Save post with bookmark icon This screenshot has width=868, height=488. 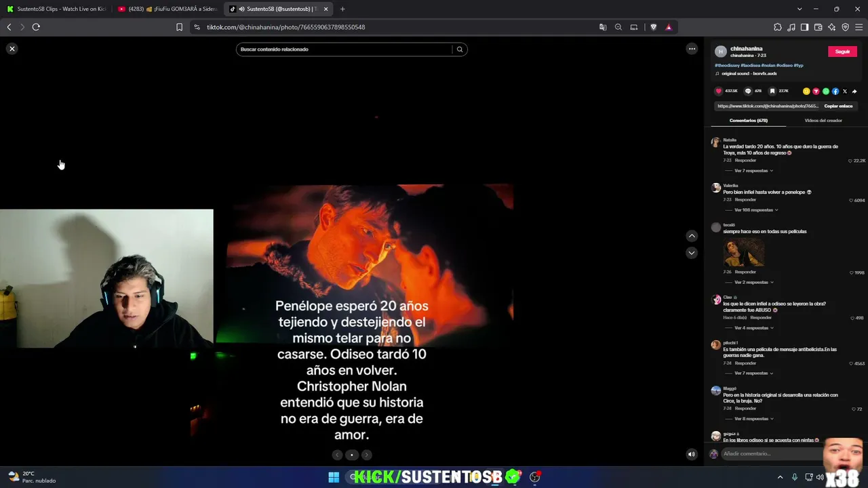click(772, 91)
